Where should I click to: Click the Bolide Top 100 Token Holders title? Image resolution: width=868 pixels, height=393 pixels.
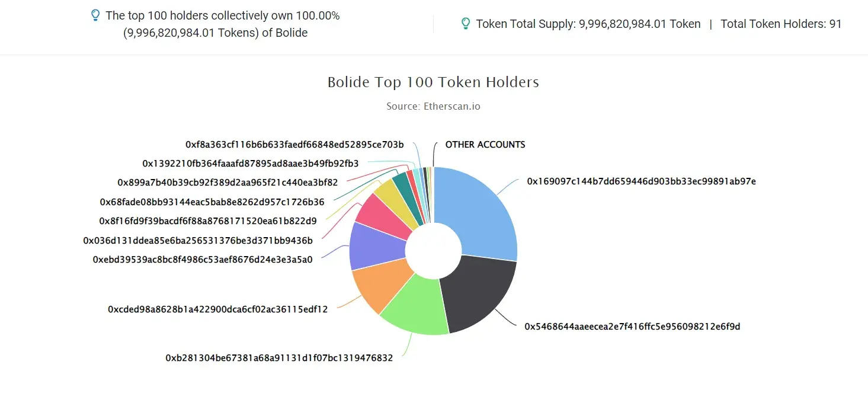pos(433,82)
